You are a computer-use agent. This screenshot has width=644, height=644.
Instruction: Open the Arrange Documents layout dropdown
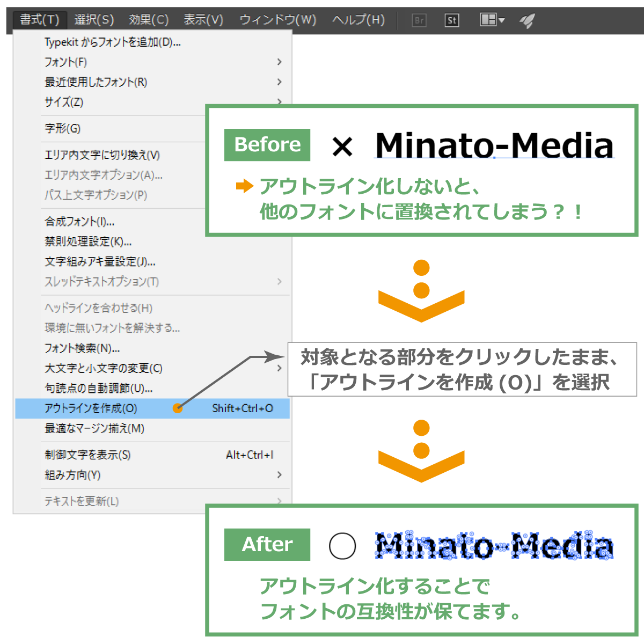click(x=492, y=20)
